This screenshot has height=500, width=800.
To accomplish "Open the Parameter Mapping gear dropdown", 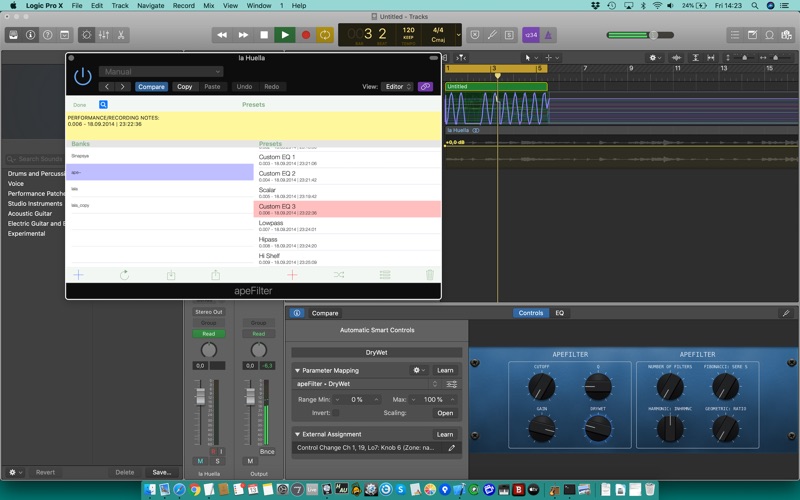I will 419,370.
